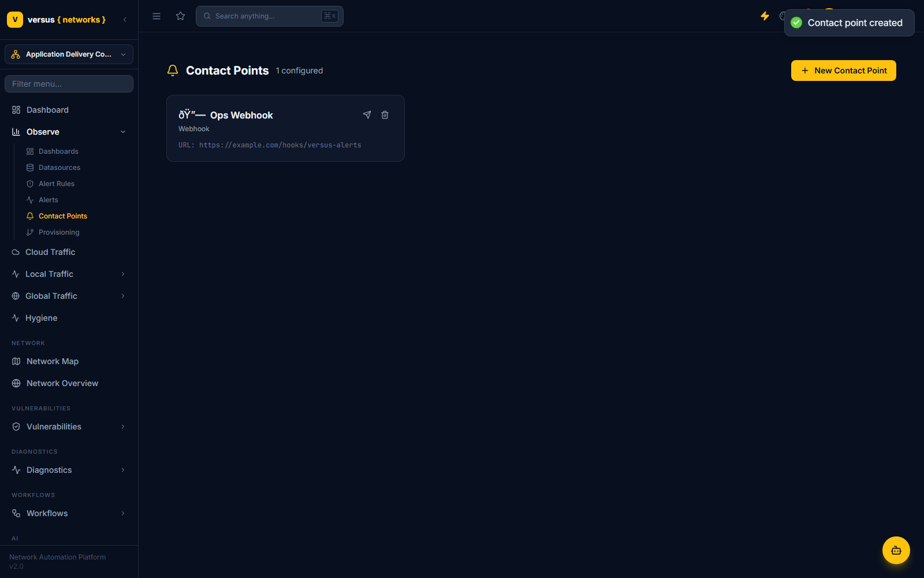This screenshot has width=924, height=578.
Task: Open the Application Delivery dropdown
Action: click(x=69, y=54)
